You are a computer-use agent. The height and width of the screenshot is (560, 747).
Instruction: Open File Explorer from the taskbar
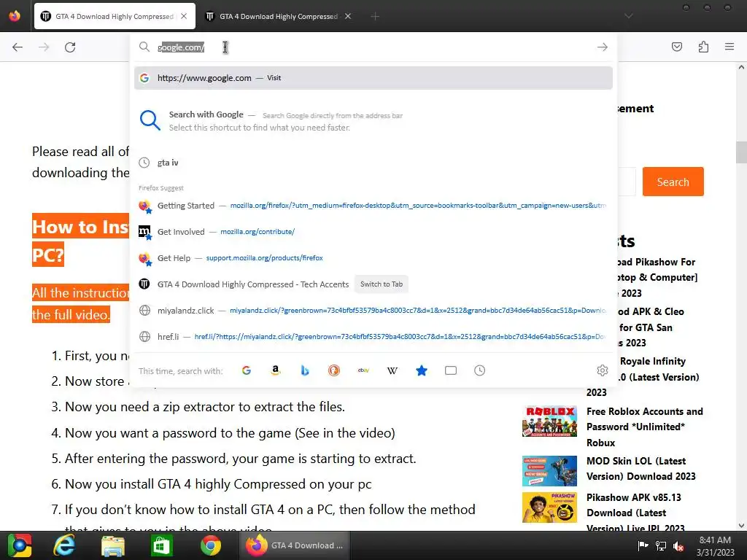click(112, 545)
